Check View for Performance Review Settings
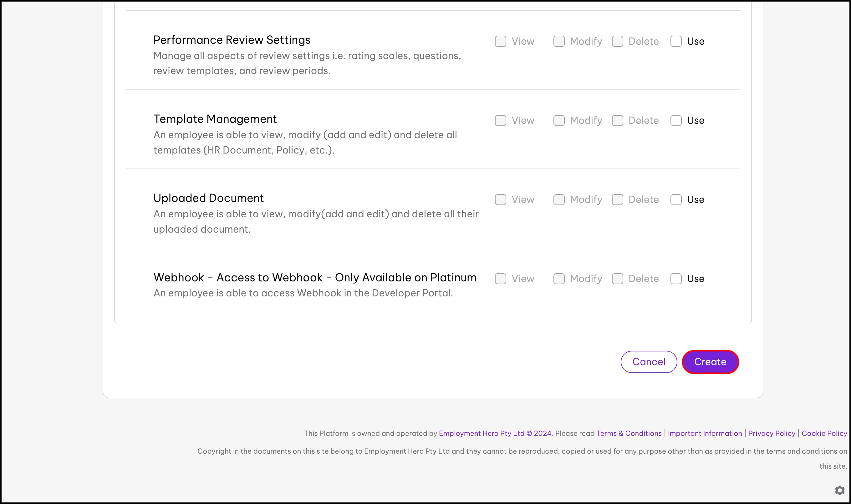 (500, 42)
